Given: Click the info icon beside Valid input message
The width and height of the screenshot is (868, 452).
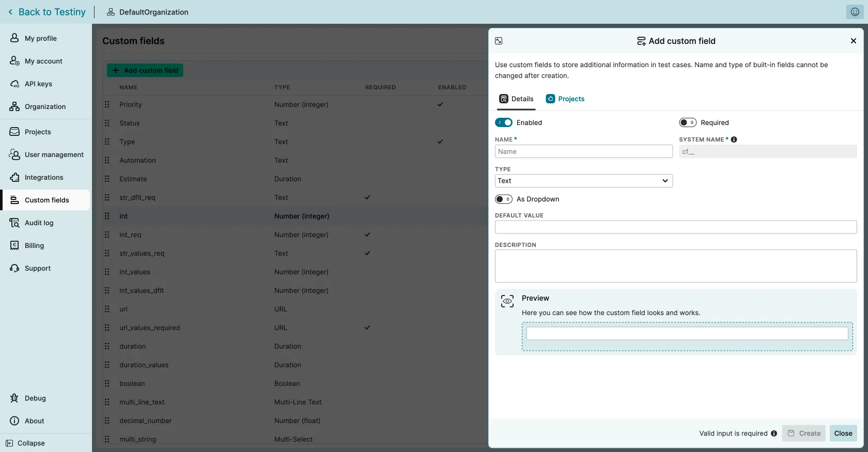Looking at the screenshot, I should pos(774,433).
